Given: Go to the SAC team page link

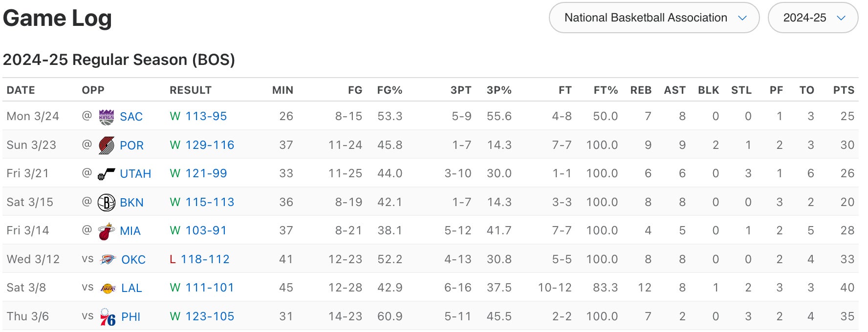Looking at the screenshot, I should coord(131,117).
